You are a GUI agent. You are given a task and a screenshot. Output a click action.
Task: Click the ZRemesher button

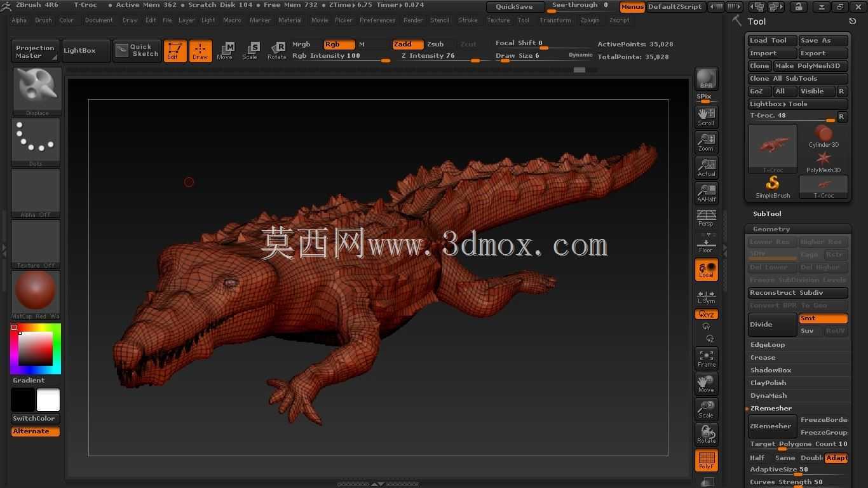[772, 426]
